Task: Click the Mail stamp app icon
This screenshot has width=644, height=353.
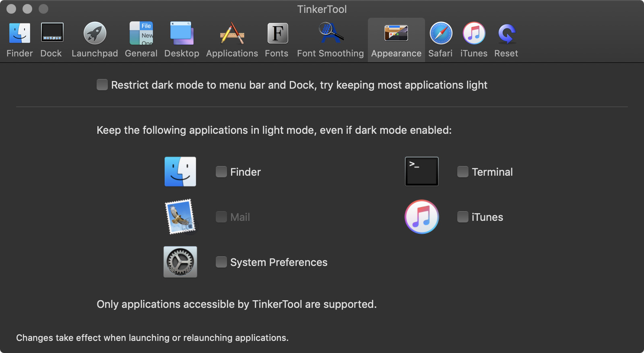Action: coord(180,217)
